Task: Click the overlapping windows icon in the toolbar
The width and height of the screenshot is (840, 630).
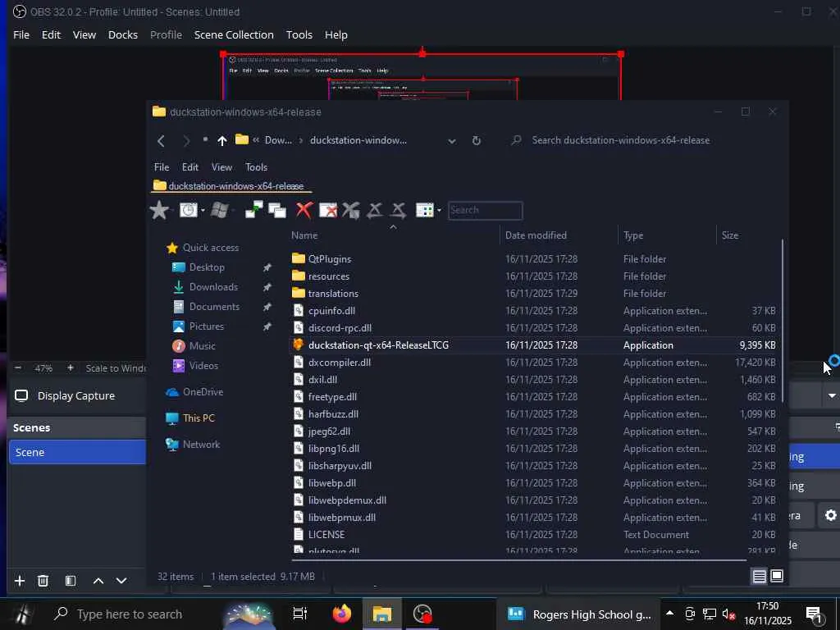Action: [x=277, y=210]
